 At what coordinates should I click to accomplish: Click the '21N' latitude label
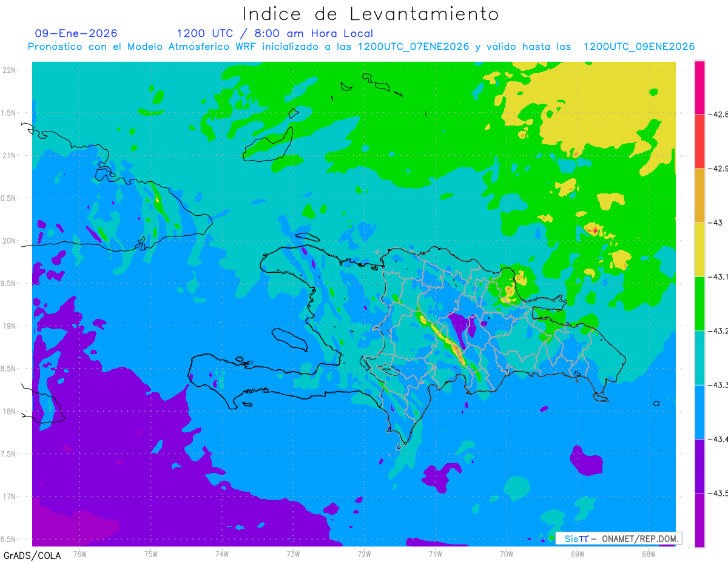tap(9, 155)
